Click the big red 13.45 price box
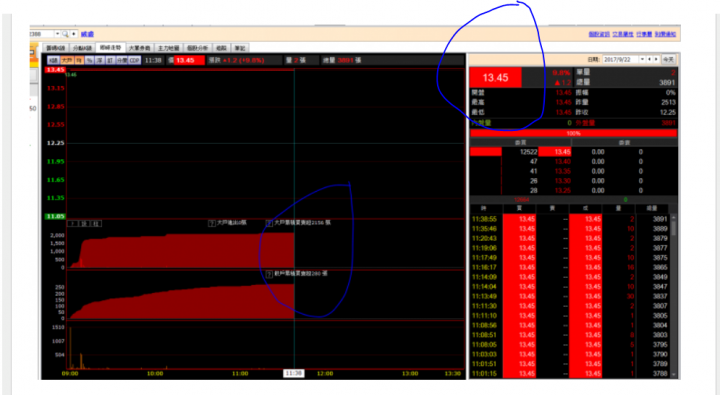The height and width of the screenshot is (395, 720). 495,77
